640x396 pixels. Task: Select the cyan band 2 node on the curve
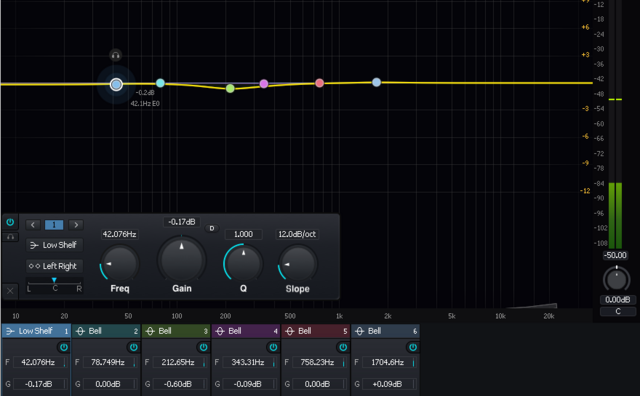point(160,83)
